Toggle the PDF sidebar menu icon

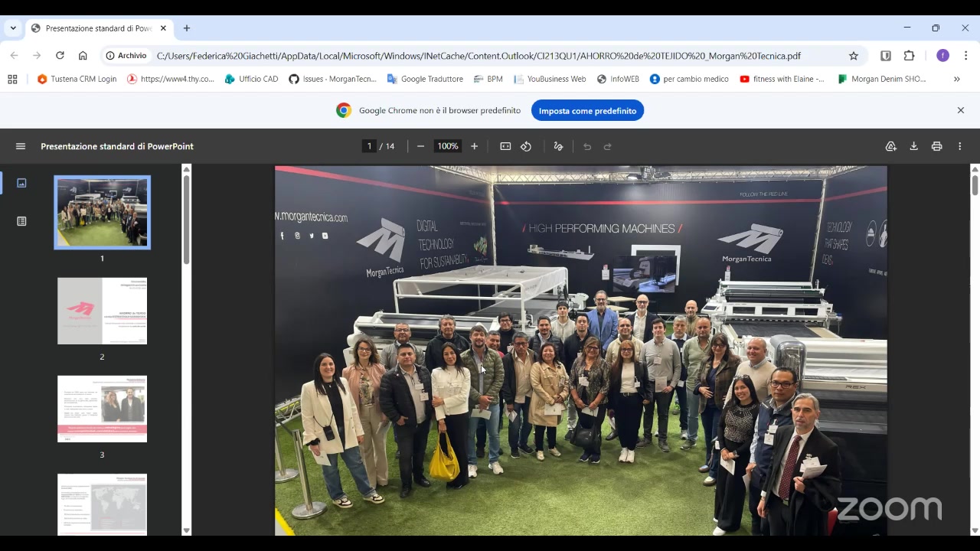21,146
